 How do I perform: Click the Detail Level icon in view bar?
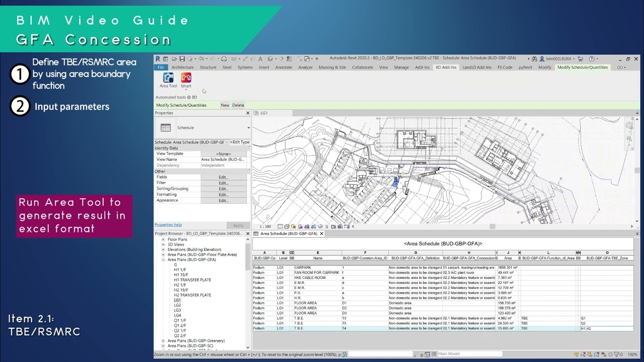280,227
